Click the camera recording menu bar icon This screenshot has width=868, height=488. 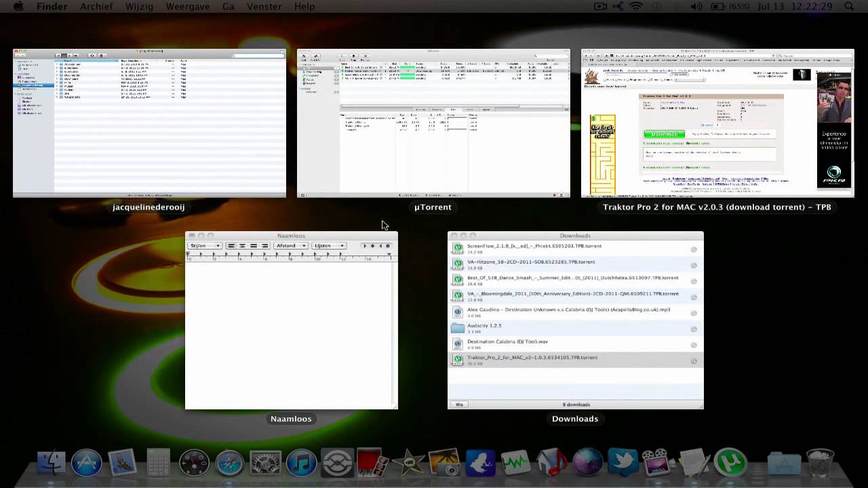pyautogui.click(x=600, y=6)
